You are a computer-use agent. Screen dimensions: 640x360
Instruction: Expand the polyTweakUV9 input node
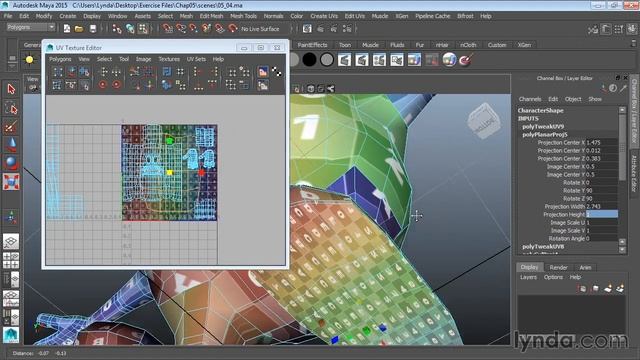tap(543, 127)
